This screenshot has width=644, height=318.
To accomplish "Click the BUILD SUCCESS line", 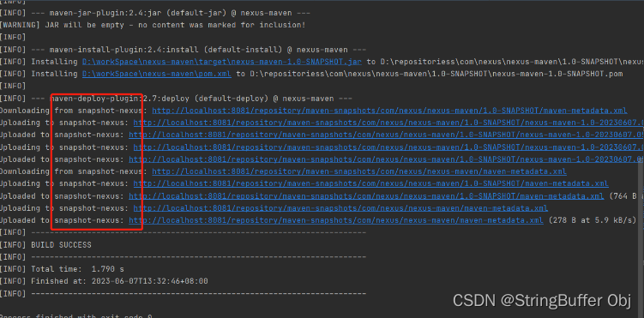I will [46, 245].
